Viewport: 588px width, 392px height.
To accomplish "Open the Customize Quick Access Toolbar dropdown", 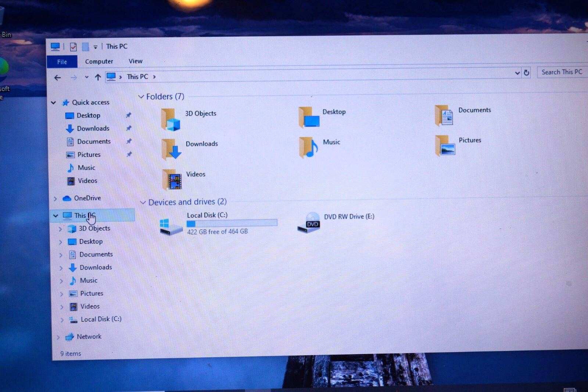I will tap(96, 47).
